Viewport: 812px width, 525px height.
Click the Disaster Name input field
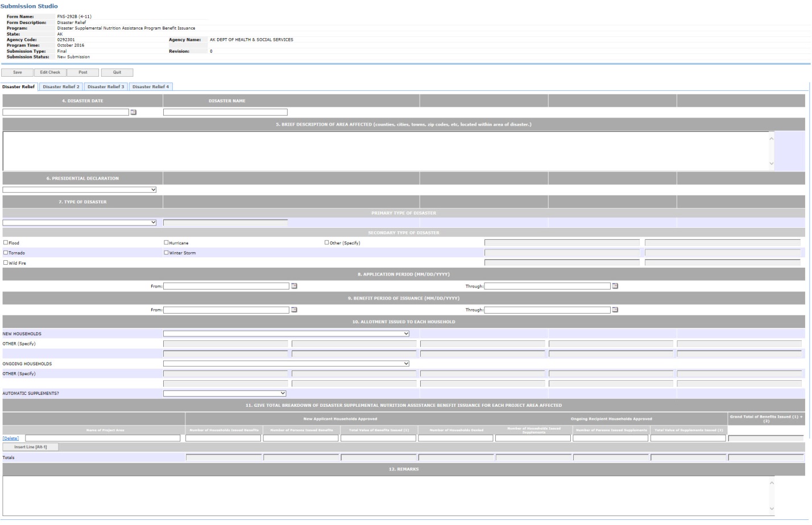coord(225,113)
